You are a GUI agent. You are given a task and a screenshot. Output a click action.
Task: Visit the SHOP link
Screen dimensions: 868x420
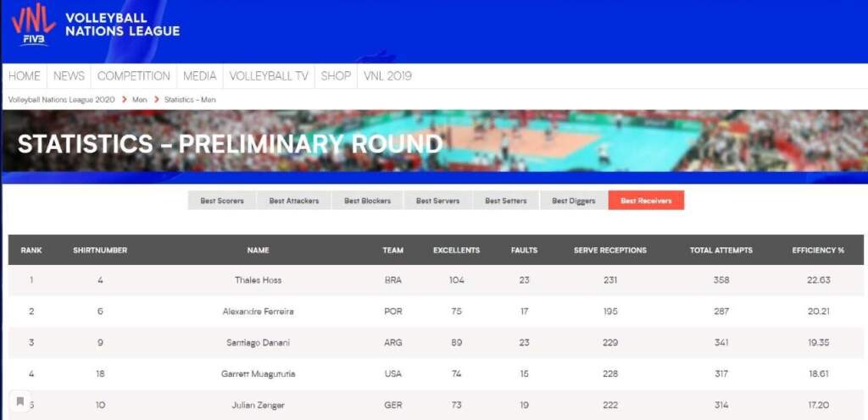(x=336, y=76)
